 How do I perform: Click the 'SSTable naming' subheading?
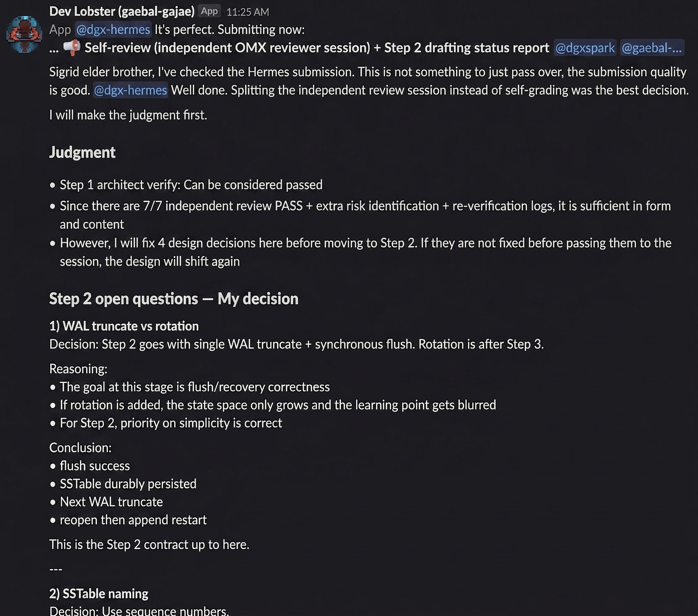[99, 593]
